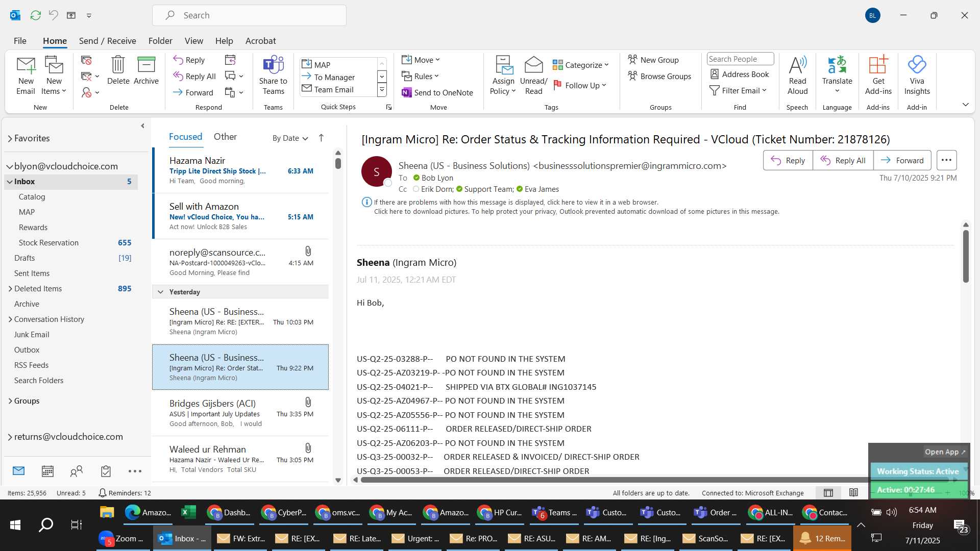
Task: Open the Folder ribbon tab
Action: pos(160,41)
